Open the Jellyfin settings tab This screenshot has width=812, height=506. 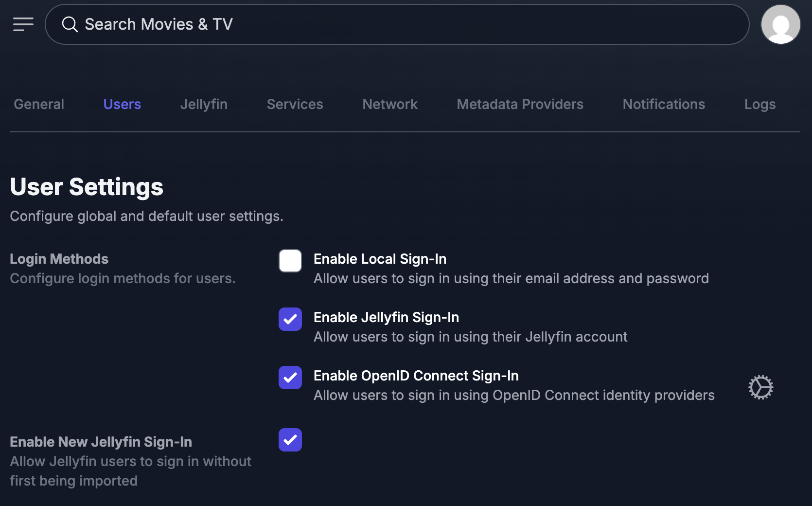pyautogui.click(x=204, y=104)
